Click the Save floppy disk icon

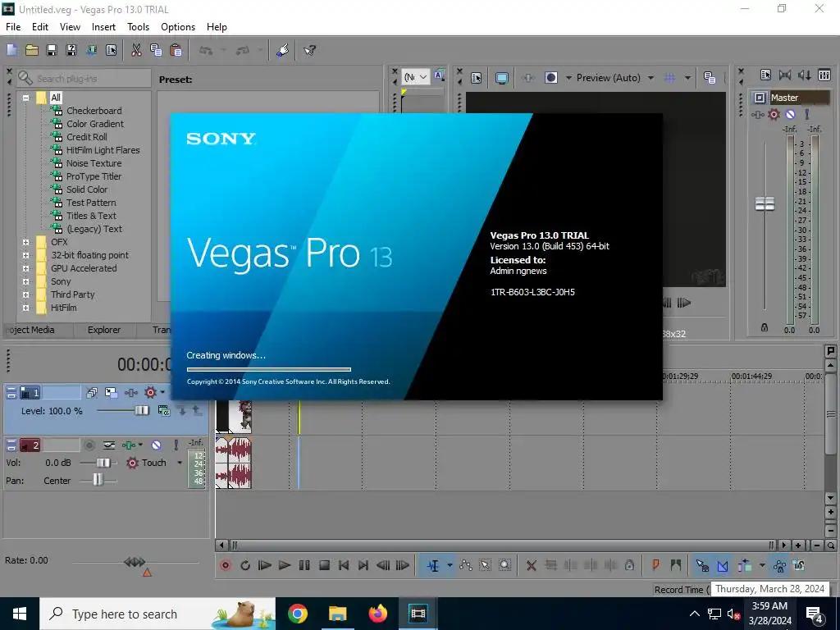click(x=52, y=50)
